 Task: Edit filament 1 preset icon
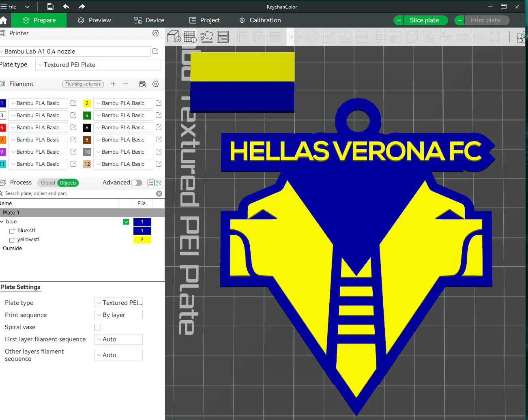[73, 103]
